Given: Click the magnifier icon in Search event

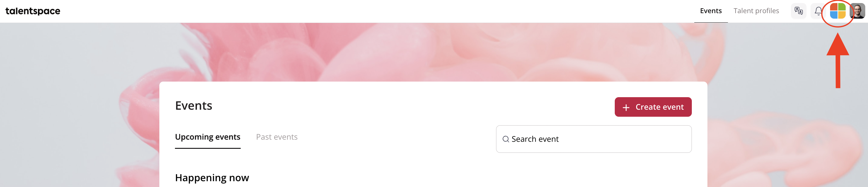Looking at the screenshot, I should click(506, 139).
